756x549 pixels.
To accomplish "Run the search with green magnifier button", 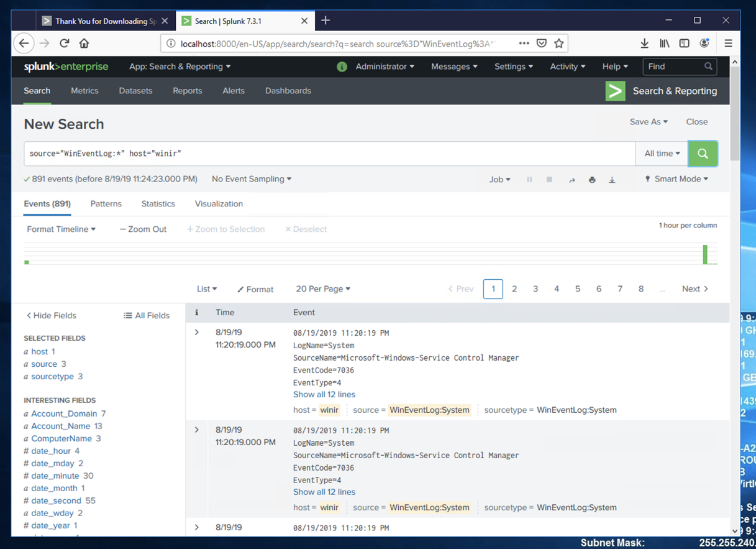I will (703, 154).
